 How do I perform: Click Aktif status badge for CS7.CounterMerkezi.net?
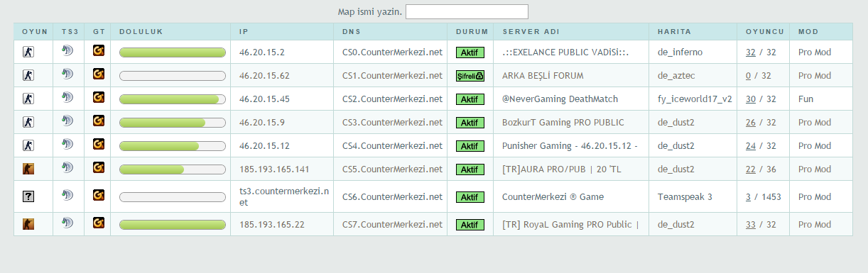[470, 225]
